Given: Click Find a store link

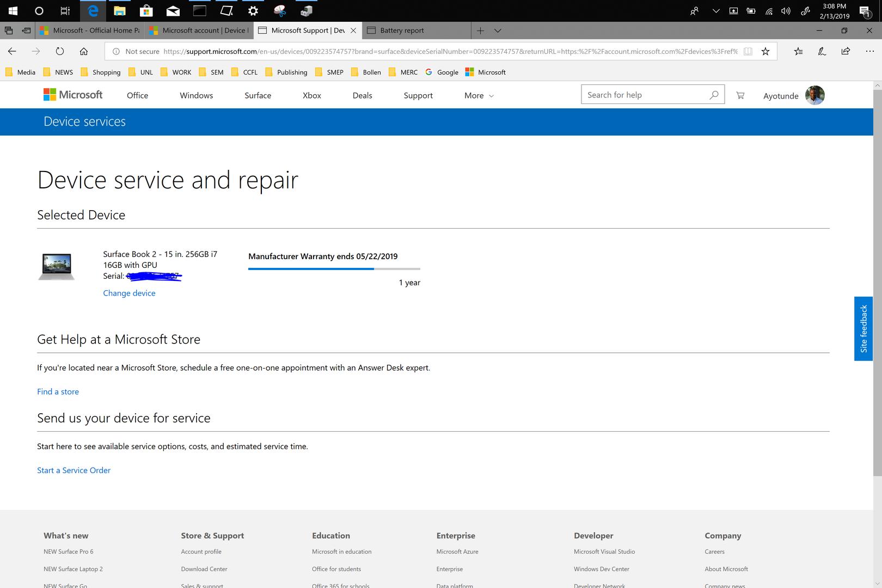Looking at the screenshot, I should [58, 391].
